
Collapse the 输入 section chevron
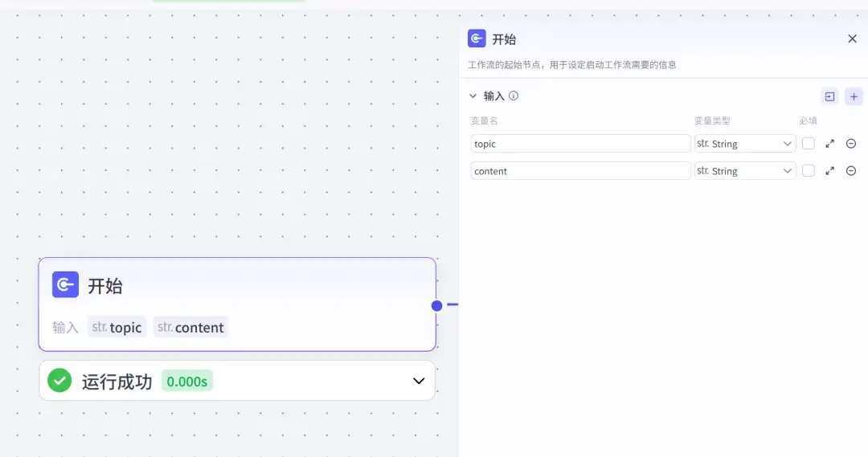473,96
